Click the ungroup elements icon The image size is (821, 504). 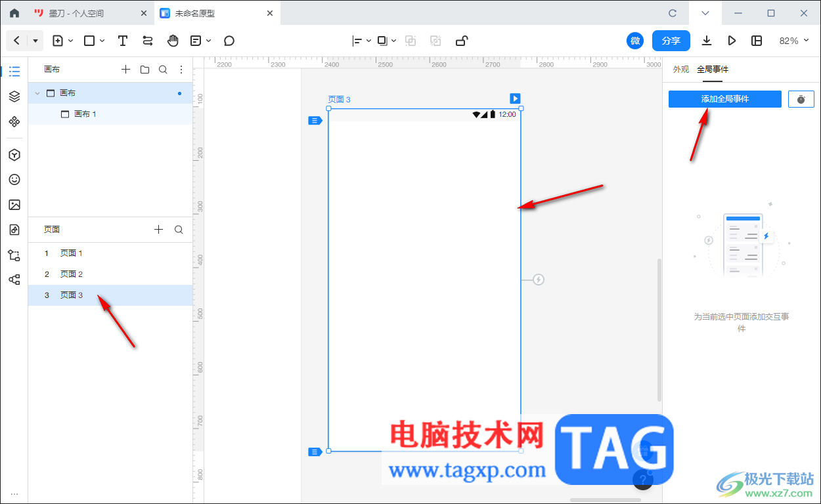point(435,41)
